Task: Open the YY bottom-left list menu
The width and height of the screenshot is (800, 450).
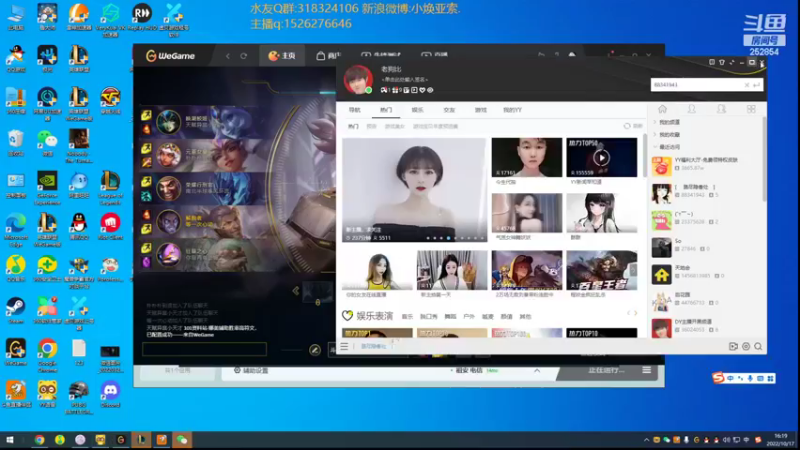Action: tap(344, 346)
